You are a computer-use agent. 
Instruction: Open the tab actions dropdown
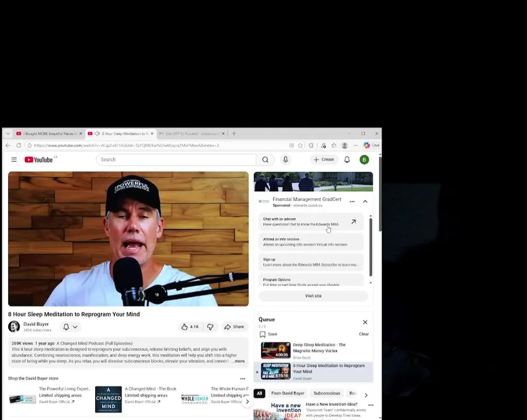8,134
